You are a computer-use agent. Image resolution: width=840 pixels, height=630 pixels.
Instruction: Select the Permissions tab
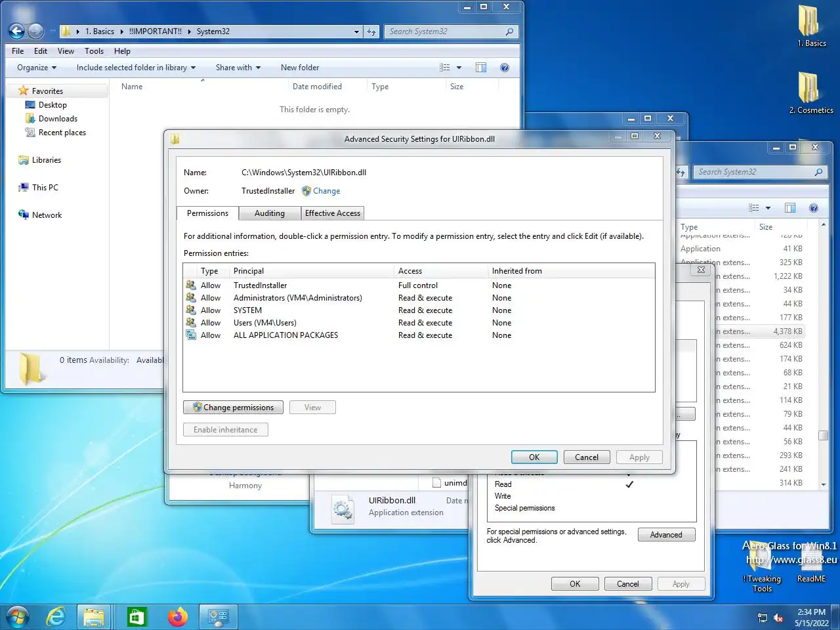tap(207, 213)
